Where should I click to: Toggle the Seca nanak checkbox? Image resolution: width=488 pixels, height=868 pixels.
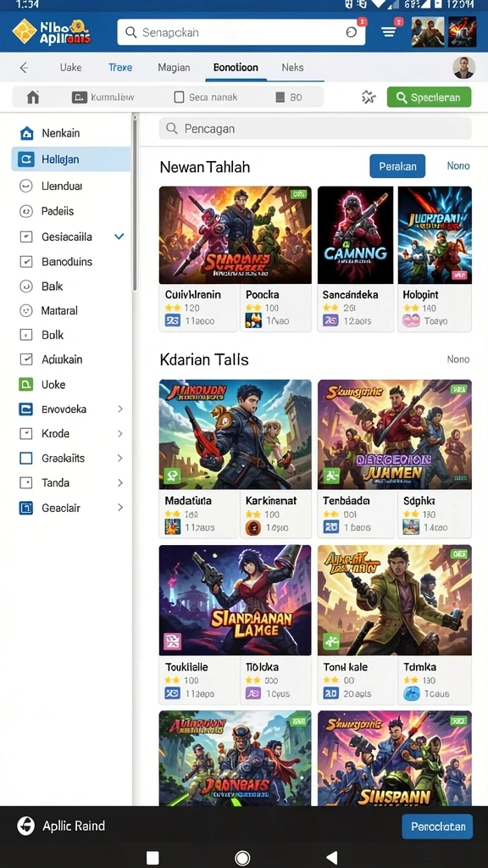point(179,97)
